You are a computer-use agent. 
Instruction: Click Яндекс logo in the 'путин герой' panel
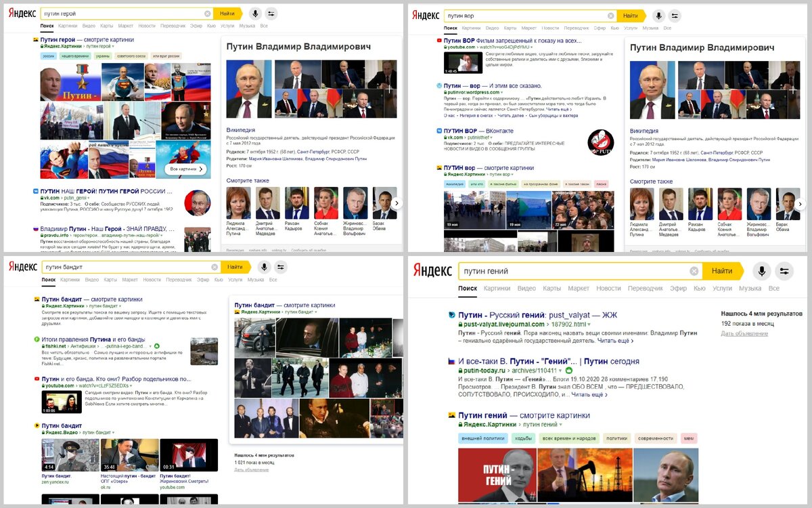click(21, 14)
